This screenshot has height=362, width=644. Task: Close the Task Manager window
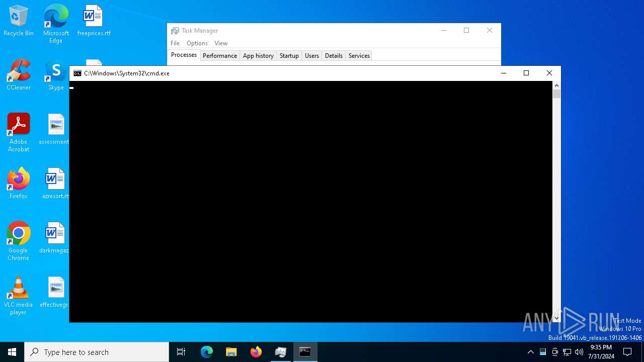[490, 31]
